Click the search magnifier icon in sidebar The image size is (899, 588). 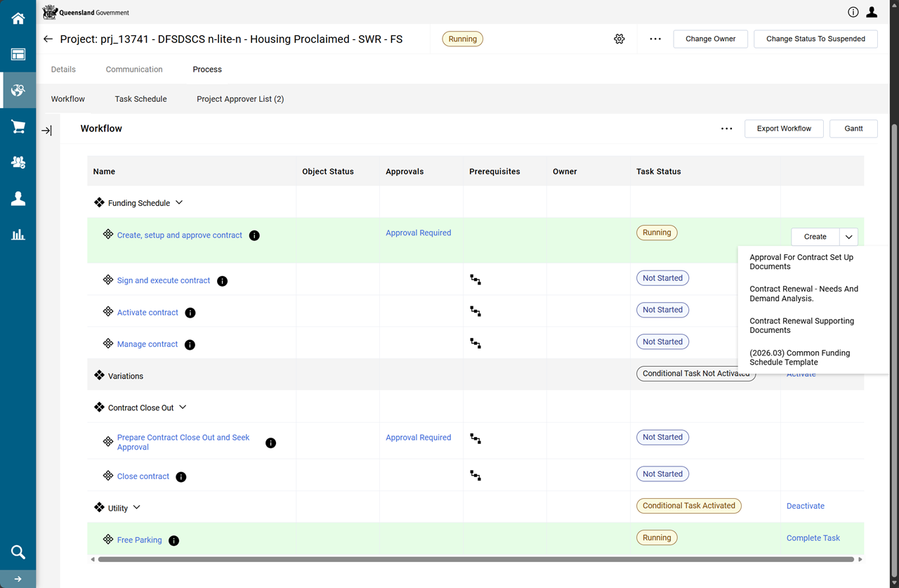pos(18,551)
